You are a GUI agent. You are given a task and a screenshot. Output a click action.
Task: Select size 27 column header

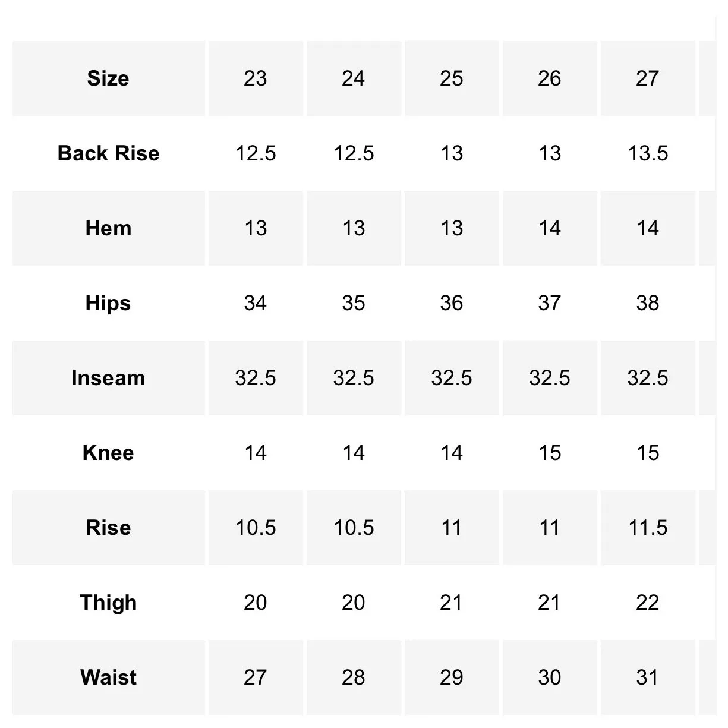648,78
